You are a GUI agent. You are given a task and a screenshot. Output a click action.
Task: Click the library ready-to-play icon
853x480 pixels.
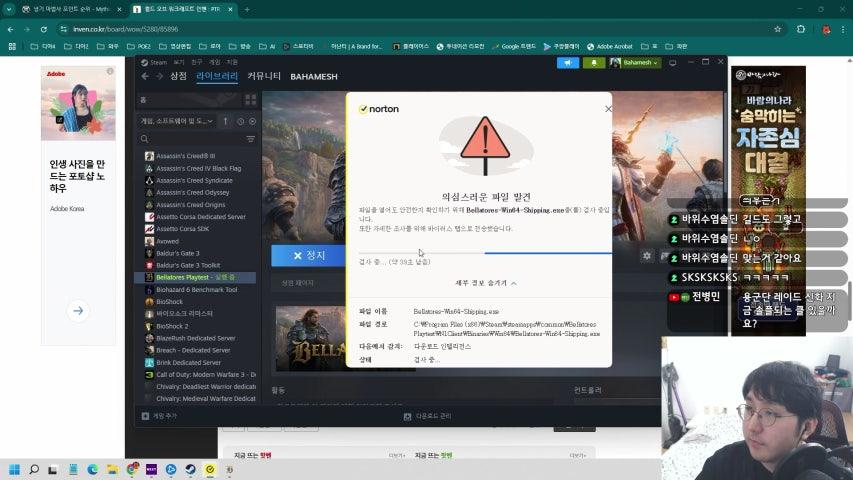pyautogui.click(x=252, y=121)
